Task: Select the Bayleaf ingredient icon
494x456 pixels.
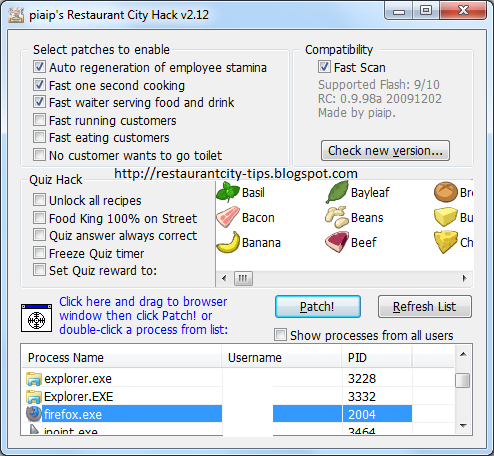Action: pyautogui.click(x=337, y=192)
